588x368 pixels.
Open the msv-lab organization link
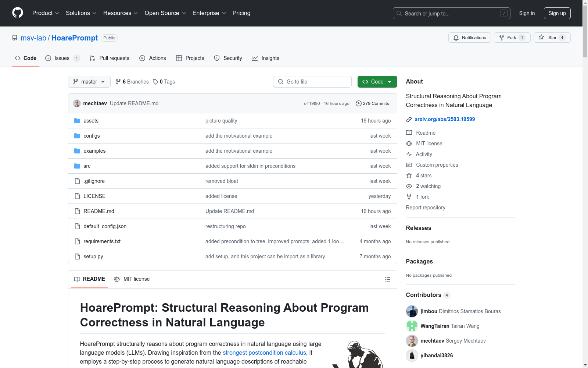pyautogui.click(x=33, y=38)
